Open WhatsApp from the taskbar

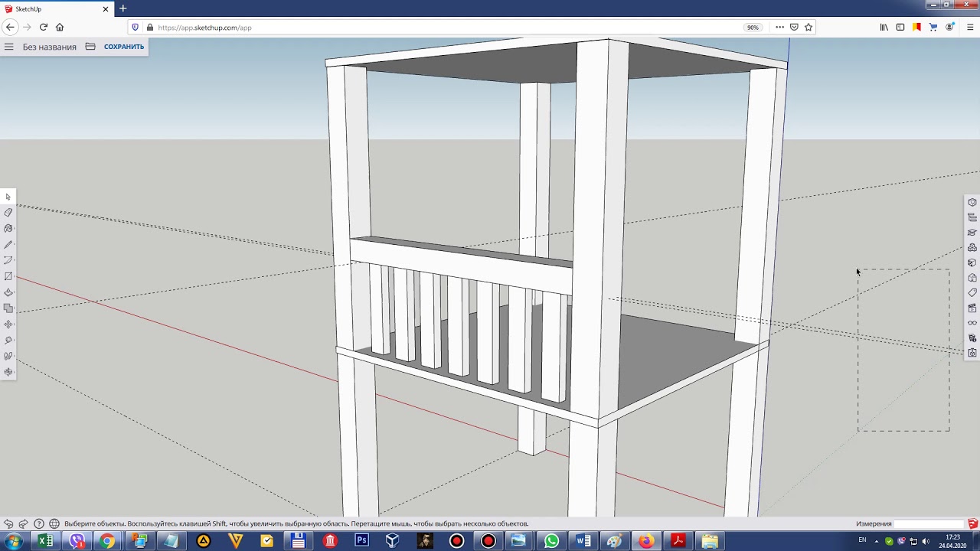pos(551,541)
